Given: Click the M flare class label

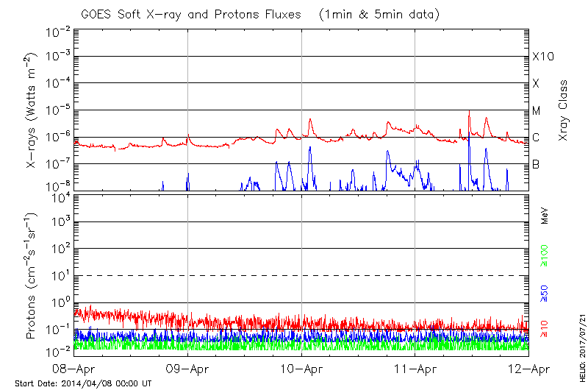Looking at the screenshot, I should coord(537,111).
